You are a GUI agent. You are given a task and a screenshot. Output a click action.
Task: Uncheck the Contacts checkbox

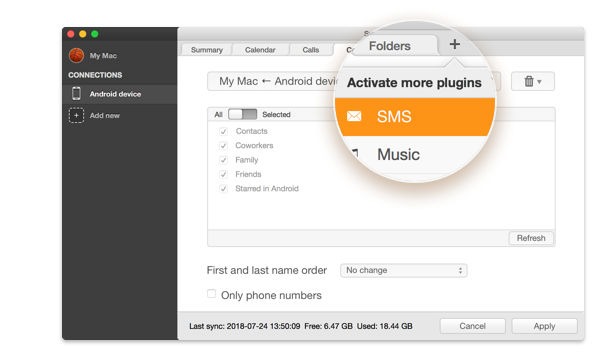[223, 131]
